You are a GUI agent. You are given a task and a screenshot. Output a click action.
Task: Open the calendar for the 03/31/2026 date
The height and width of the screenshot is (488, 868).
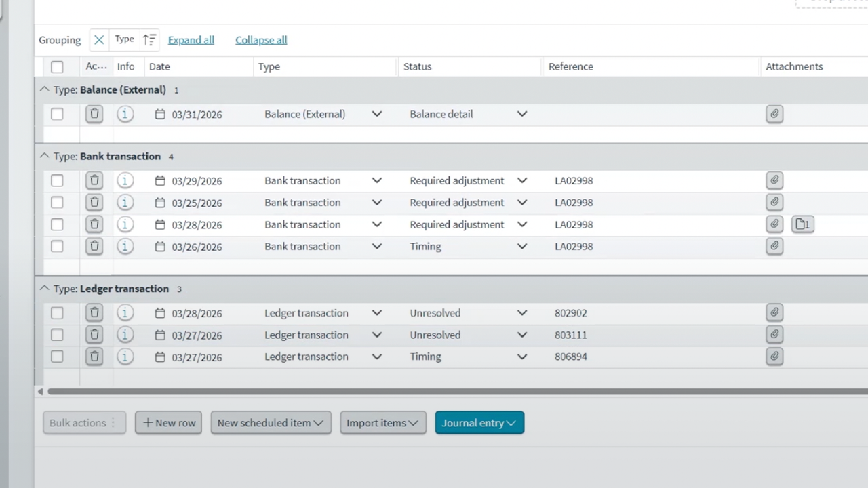point(160,114)
